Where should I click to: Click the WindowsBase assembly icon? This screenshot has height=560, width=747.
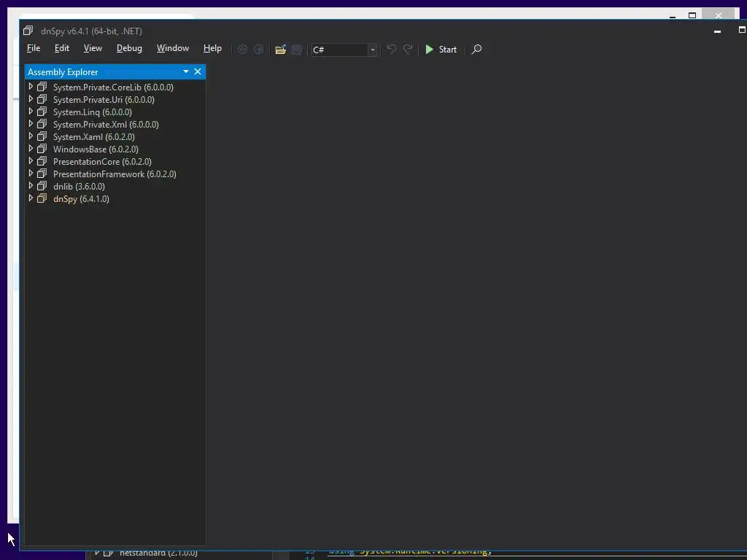pyautogui.click(x=42, y=149)
